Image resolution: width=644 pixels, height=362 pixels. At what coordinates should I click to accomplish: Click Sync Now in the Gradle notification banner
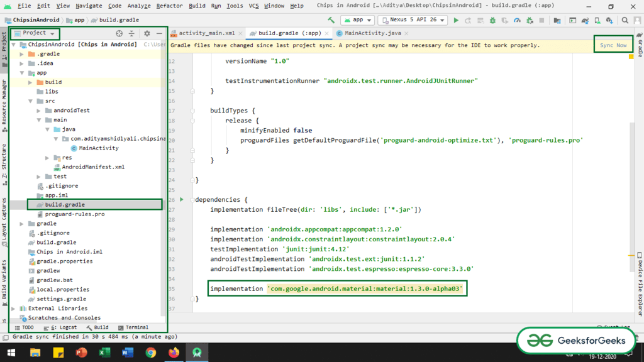click(x=613, y=45)
